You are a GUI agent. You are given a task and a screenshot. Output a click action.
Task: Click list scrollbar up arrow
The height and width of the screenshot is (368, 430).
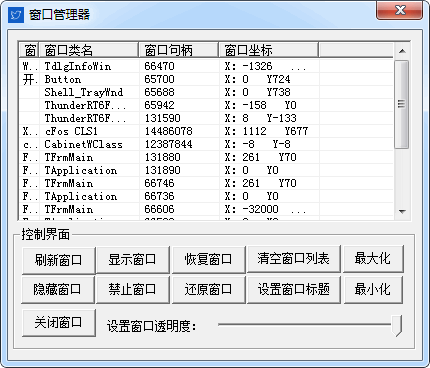402,51
